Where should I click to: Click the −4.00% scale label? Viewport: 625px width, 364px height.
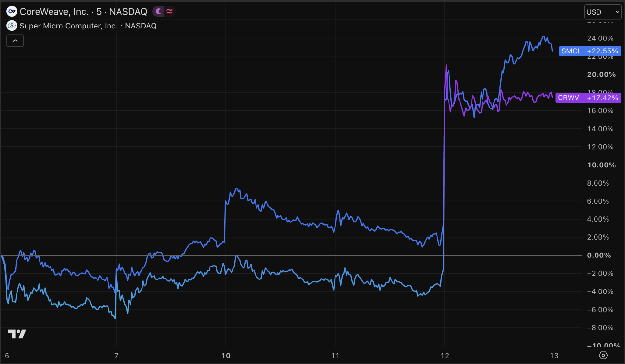pyautogui.click(x=600, y=292)
